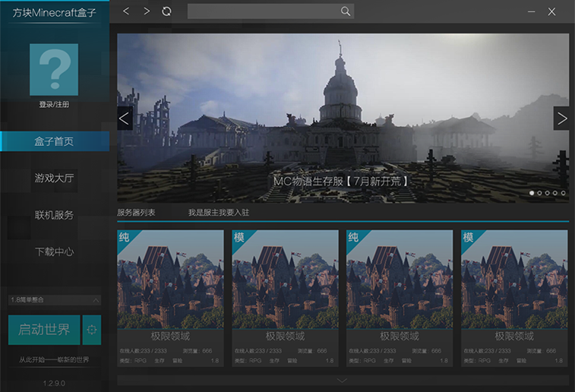Click the question mark avatar icon
Image resolution: width=575 pixels, height=392 pixels.
click(x=53, y=69)
